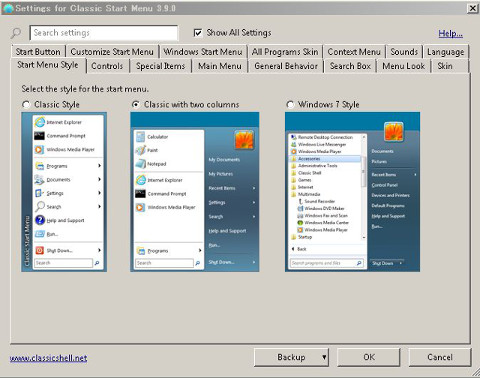Click the Windows 7 Style preview image
This screenshot has width=480, height=378.
click(352, 192)
